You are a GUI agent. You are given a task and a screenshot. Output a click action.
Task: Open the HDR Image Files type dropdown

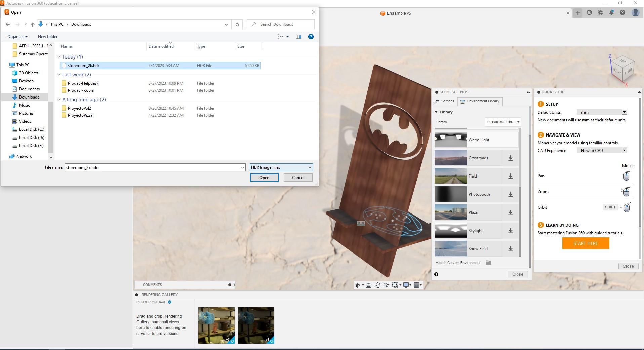click(281, 167)
